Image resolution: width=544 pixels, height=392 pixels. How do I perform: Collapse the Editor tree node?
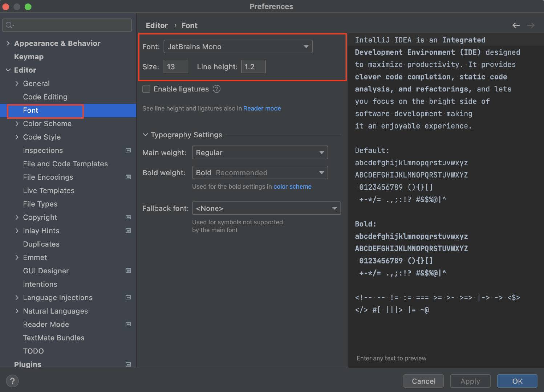point(8,70)
